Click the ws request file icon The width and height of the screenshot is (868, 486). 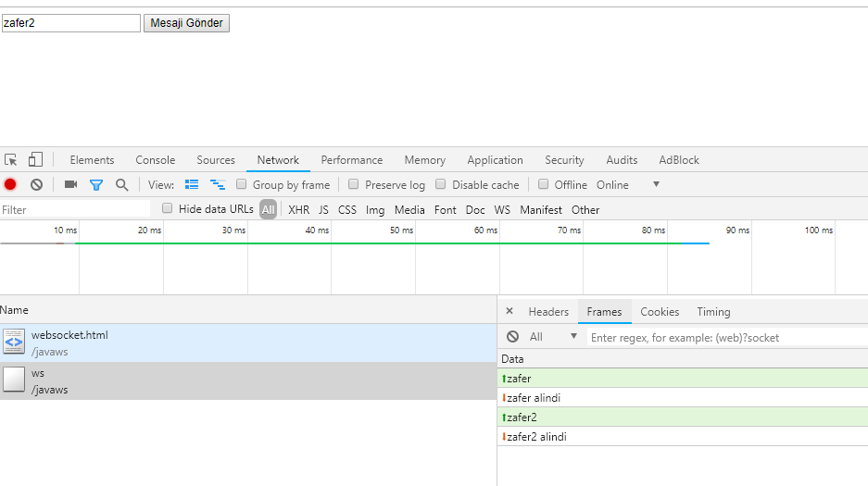[14, 380]
